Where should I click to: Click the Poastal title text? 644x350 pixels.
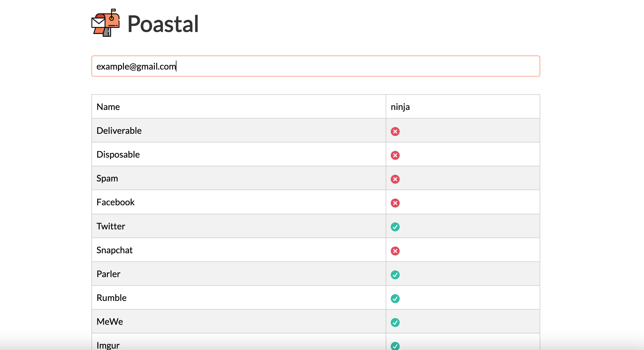tap(163, 24)
